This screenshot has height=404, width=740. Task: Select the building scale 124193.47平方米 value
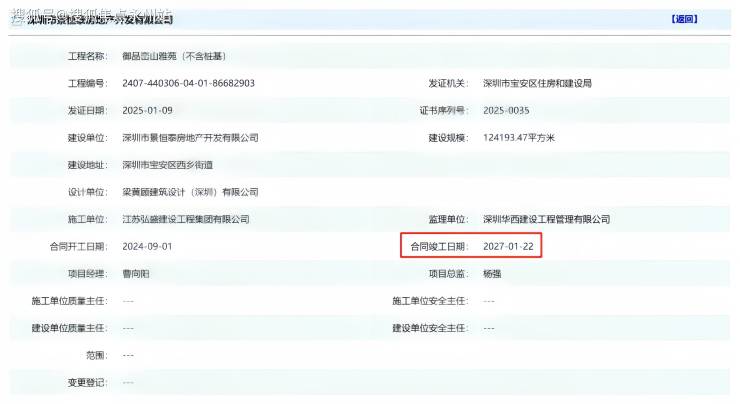coord(519,138)
